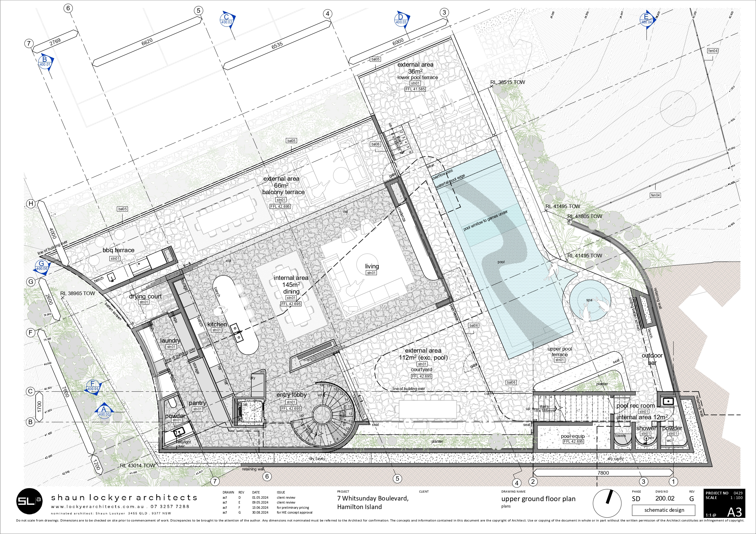Viewport: 756px width, 534px height.
Task: Select grid bubble H on left
Action: coord(31,204)
